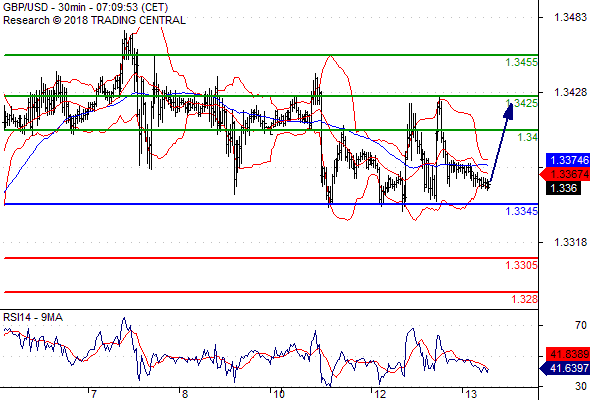Viewport: 590px width, 400px height.
Task: Click the dark blue upward forecast arrow
Action: (x=500, y=143)
